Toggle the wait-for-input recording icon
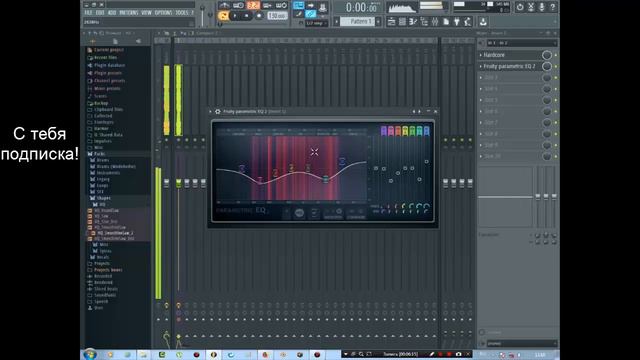 pyautogui.click(x=238, y=5)
